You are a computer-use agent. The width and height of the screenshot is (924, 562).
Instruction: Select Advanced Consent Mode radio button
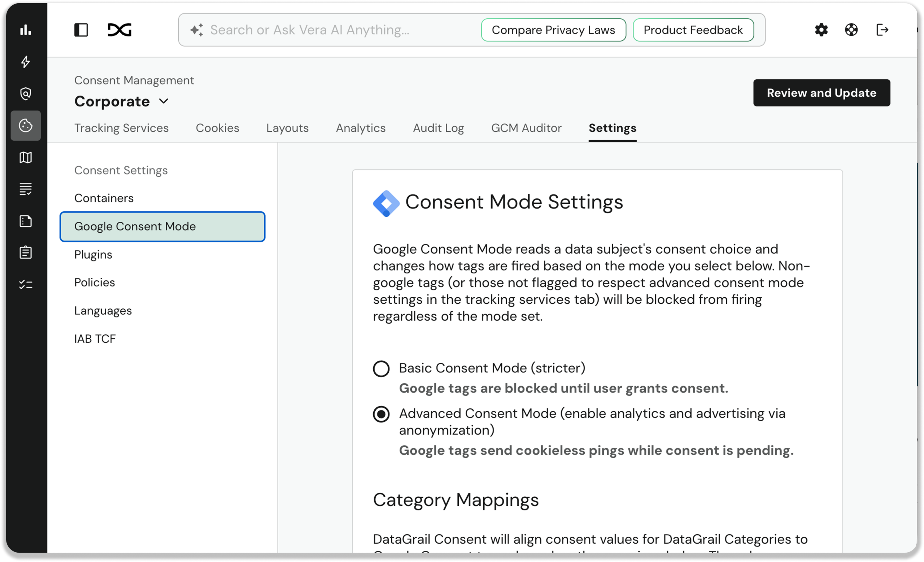click(x=381, y=414)
